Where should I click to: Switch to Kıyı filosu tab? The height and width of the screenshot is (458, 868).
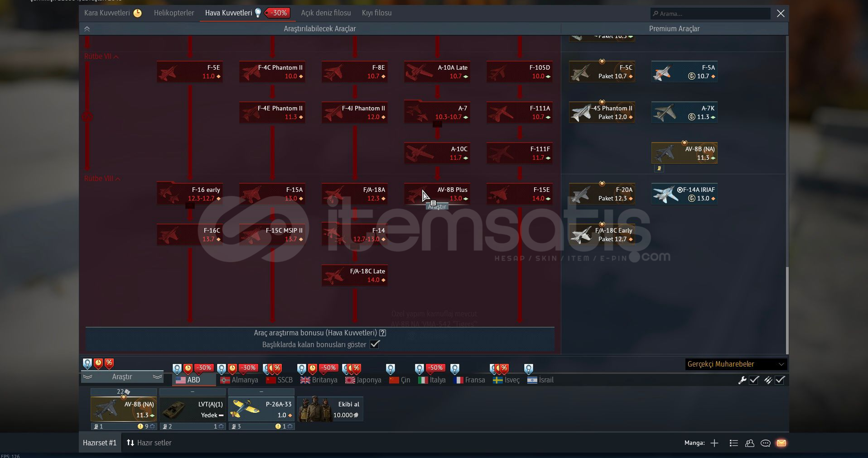pyautogui.click(x=376, y=13)
